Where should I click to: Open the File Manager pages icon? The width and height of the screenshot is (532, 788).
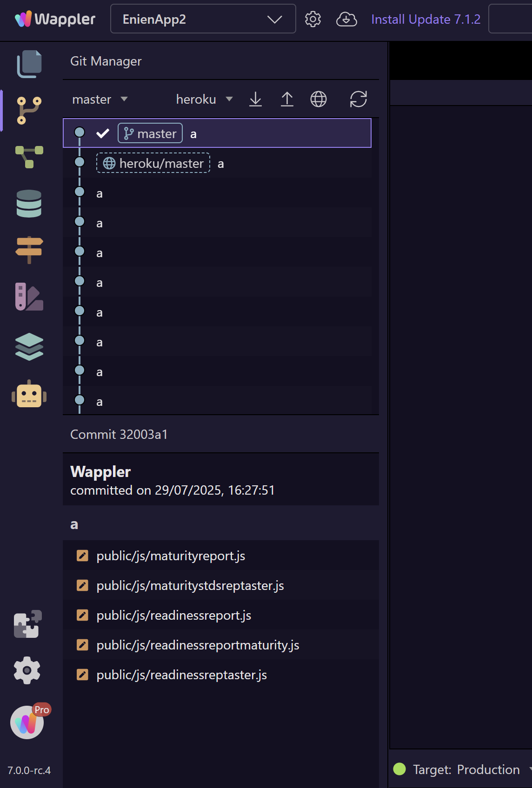point(29,64)
